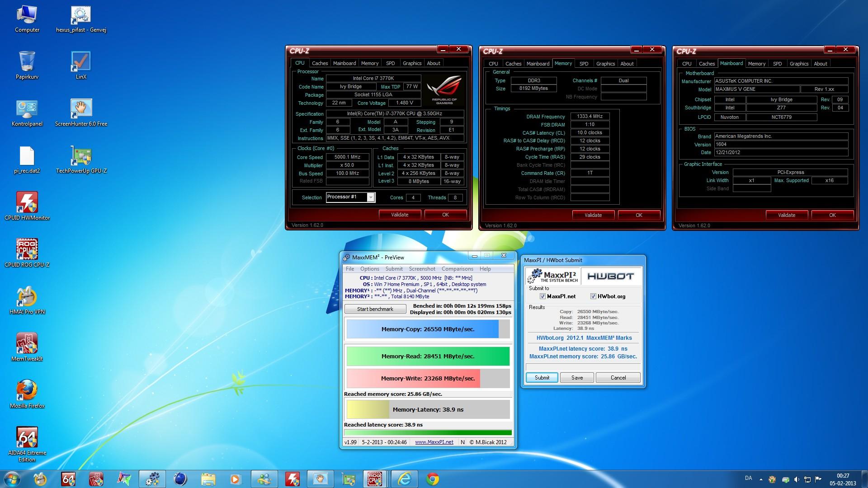Open the MaxxMEM Comparisons menu
Image resolution: width=868 pixels, height=488 pixels.
[458, 269]
